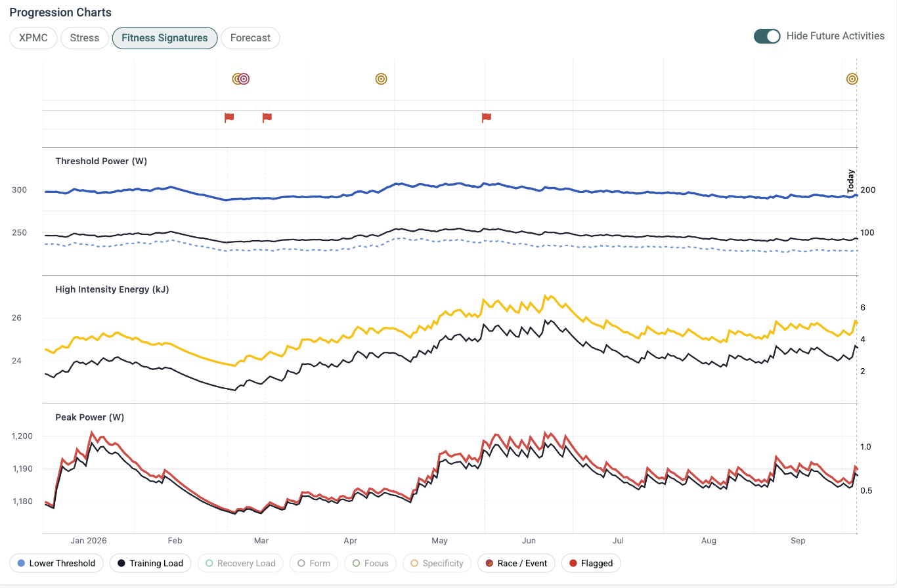897x588 pixels.
Task: Open the Forecast tab
Action: (x=250, y=38)
